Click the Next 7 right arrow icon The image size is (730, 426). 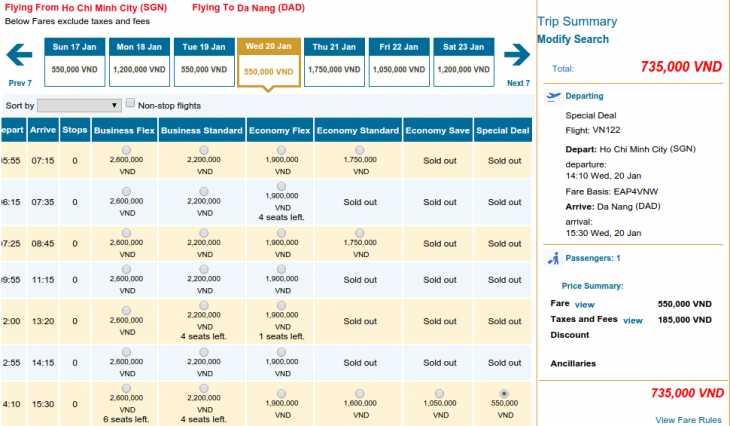pyautogui.click(x=516, y=55)
